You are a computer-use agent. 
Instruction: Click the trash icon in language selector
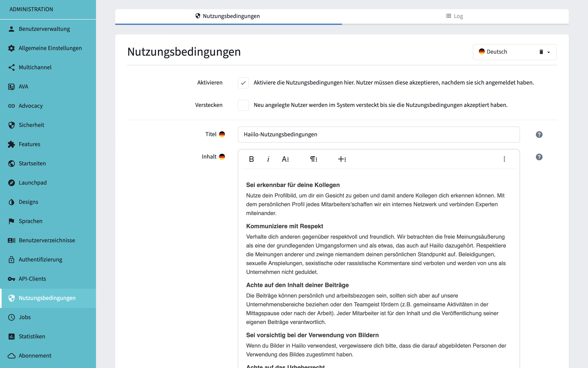[541, 52]
